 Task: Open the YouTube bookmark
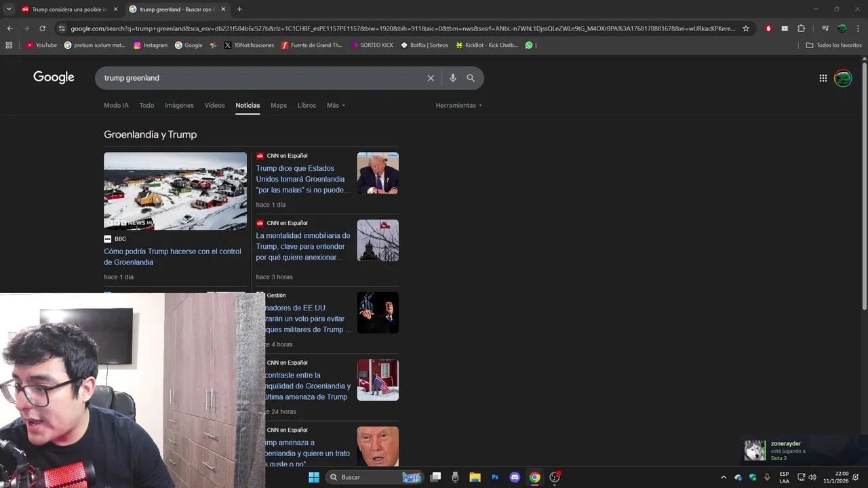(41, 45)
